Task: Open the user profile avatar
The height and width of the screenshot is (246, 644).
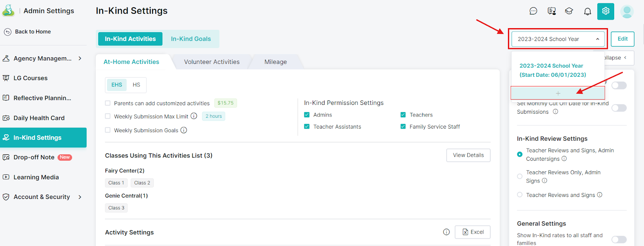Action: (627, 11)
